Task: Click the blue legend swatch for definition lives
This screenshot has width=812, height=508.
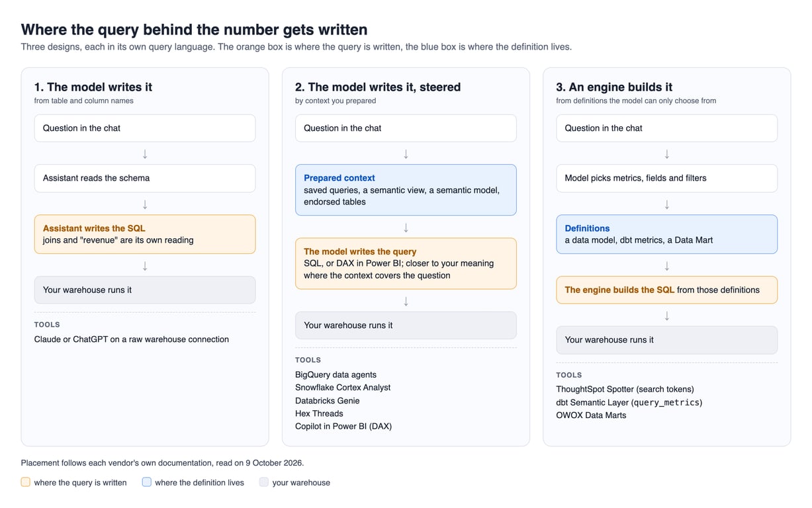Action: click(147, 482)
